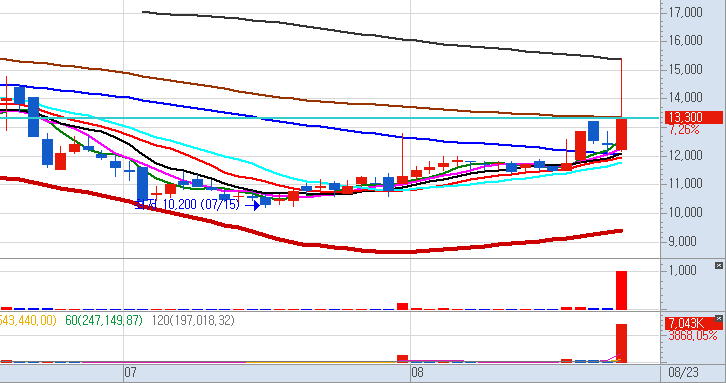
Task: Click the 12,000 price axis label
Action: pos(685,155)
